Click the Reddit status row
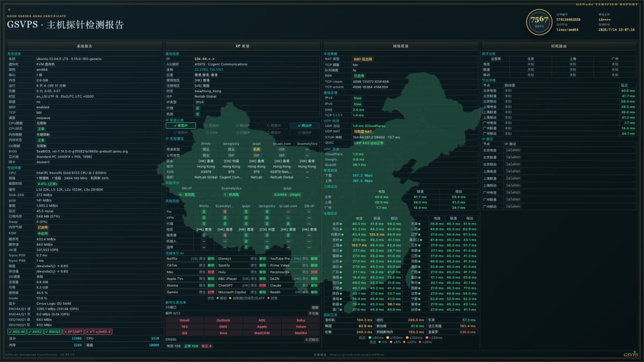644x362 pixels. coord(293,292)
